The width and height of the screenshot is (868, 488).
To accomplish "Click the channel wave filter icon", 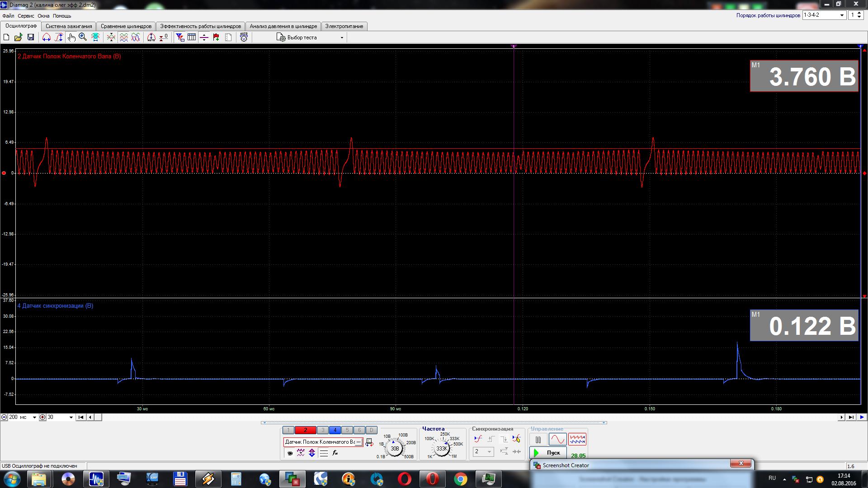I will pos(301,453).
